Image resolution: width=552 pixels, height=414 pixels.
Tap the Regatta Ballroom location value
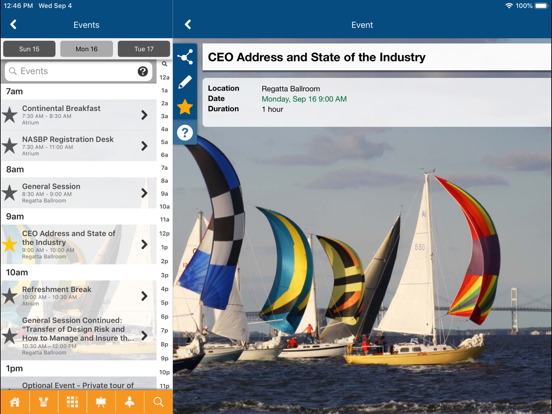coord(291,89)
